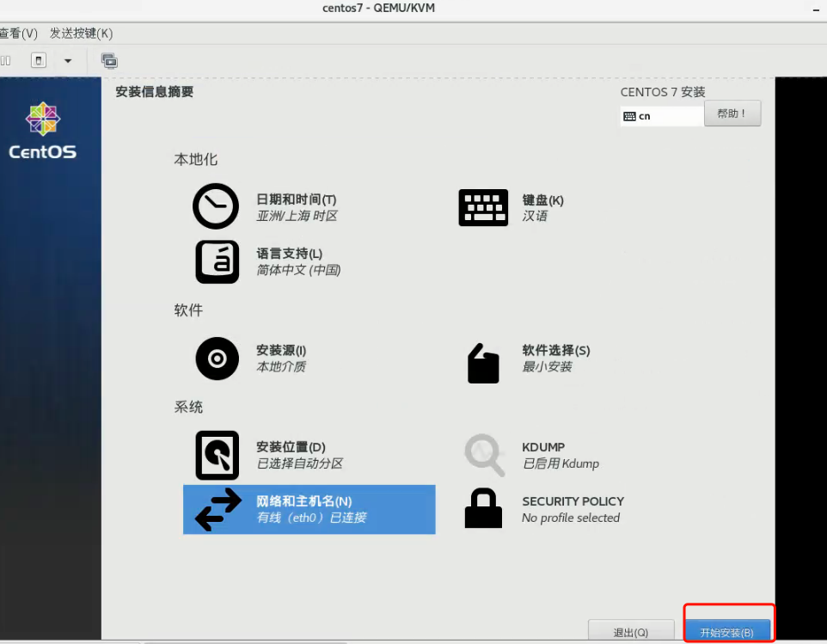Click the cn keyboard layout indicator
The height and width of the screenshot is (644, 827).
[x=661, y=116]
